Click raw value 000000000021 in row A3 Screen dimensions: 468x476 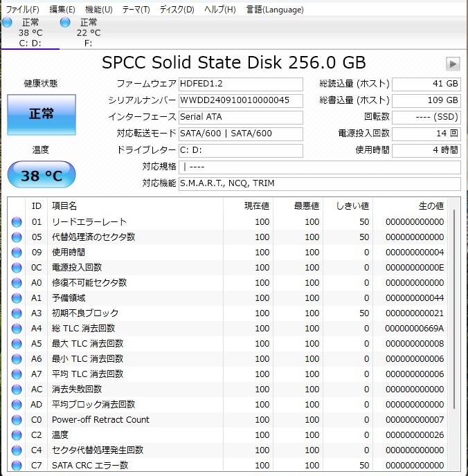coord(415,313)
